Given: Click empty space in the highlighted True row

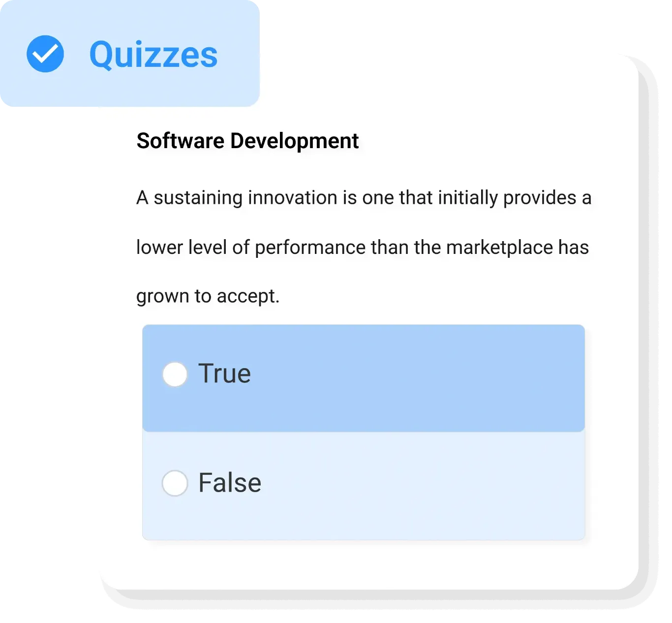Looking at the screenshot, I should click(x=418, y=378).
